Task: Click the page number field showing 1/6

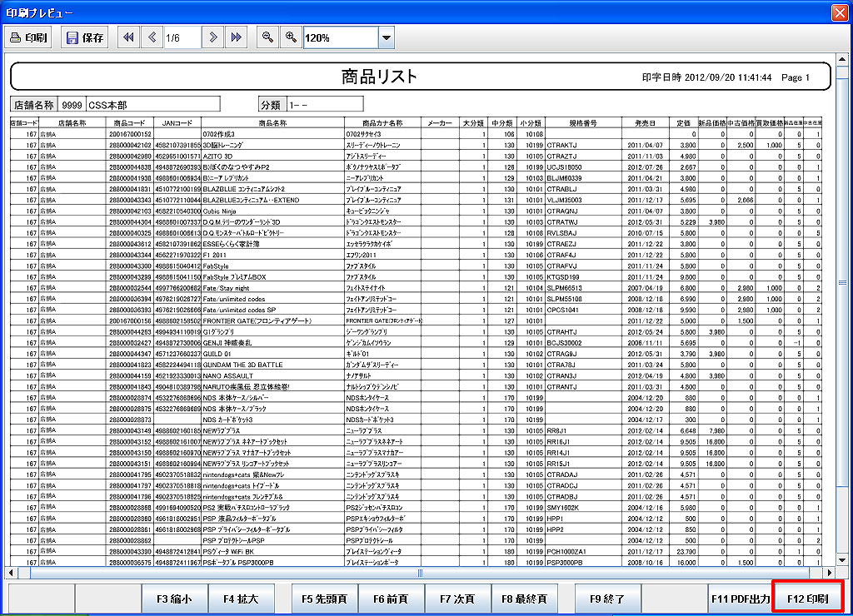Action: (x=182, y=37)
